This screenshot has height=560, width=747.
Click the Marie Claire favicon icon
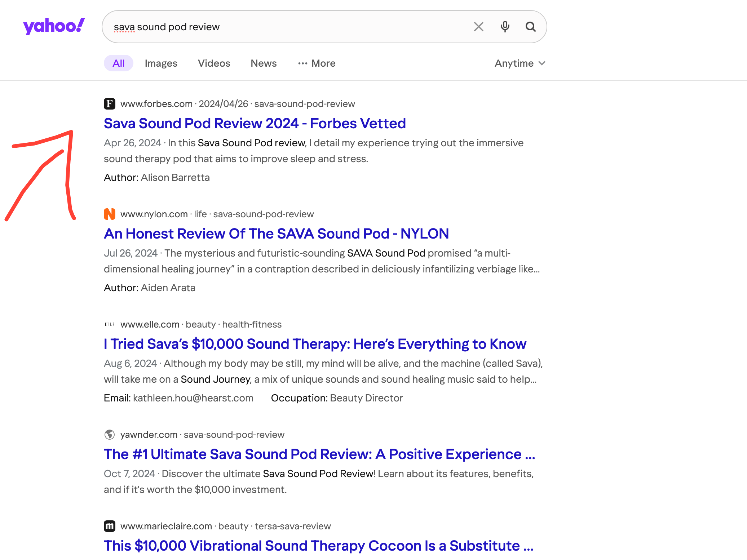(x=110, y=526)
